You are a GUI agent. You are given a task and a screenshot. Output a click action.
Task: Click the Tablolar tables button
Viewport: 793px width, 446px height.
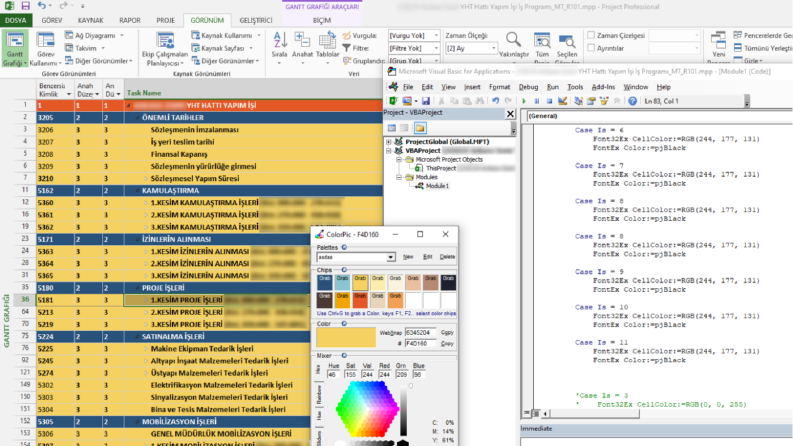(327, 46)
